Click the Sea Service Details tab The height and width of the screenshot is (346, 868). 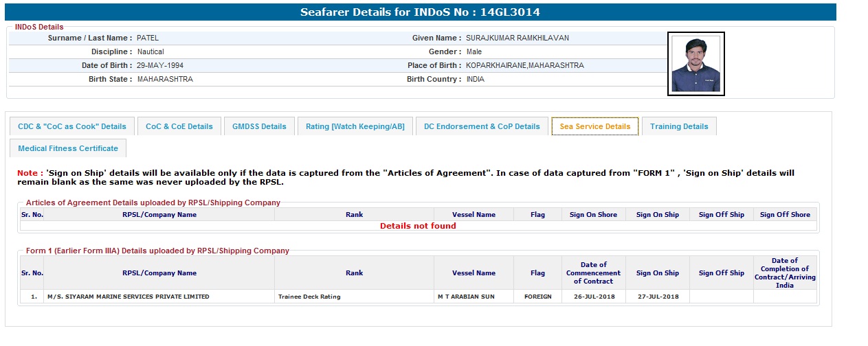(594, 126)
